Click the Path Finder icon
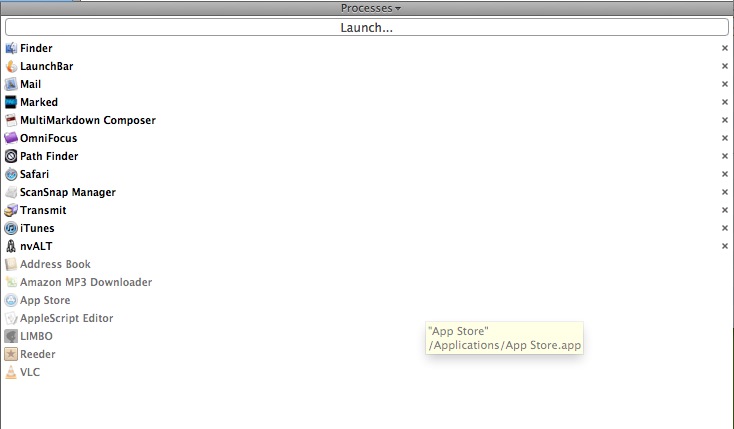 coord(11,156)
